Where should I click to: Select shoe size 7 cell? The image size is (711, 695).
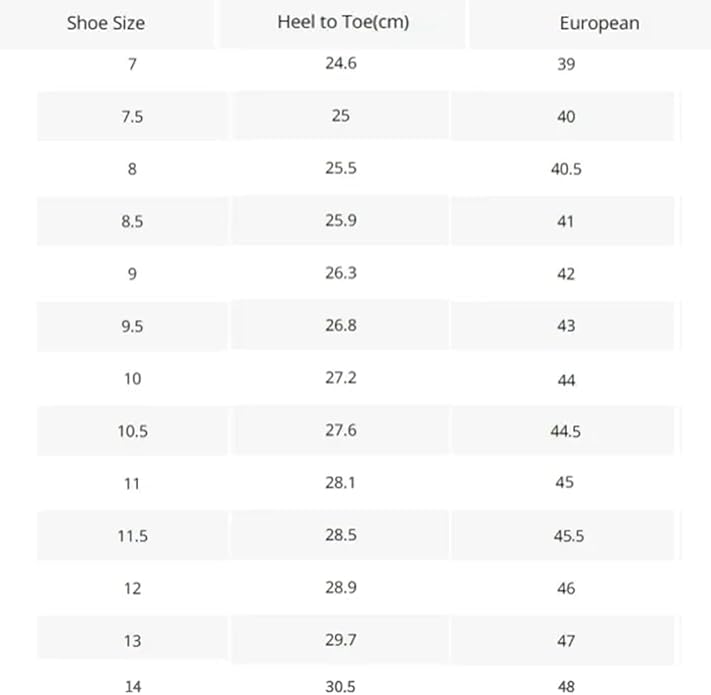pyautogui.click(x=132, y=64)
